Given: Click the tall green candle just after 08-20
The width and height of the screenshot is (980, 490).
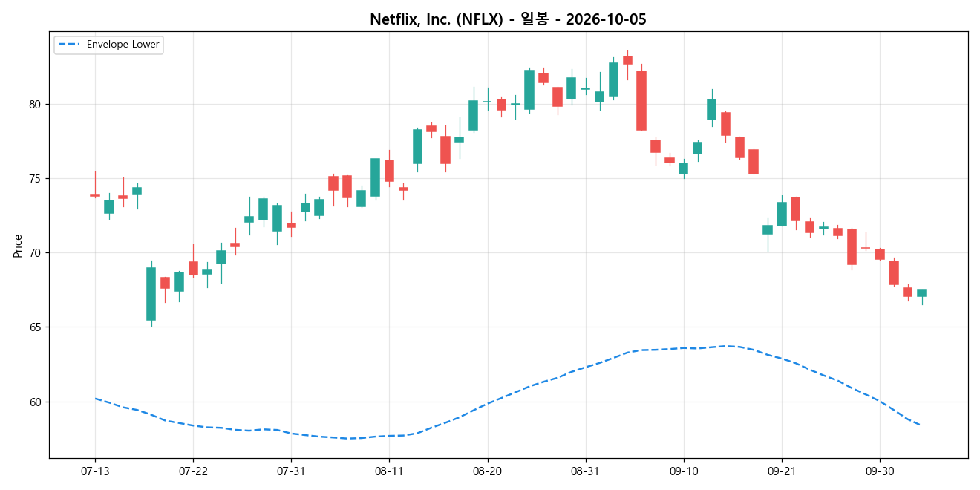Looking at the screenshot, I should [529, 90].
